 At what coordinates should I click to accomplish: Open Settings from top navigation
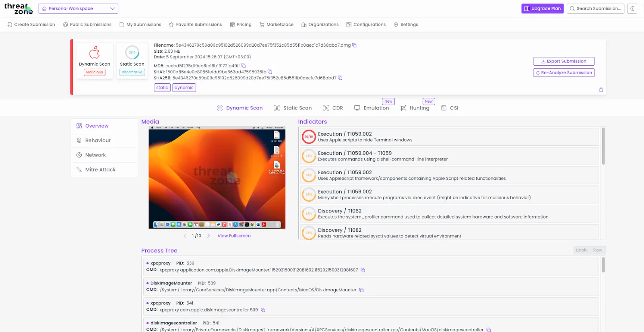[x=406, y=25]
